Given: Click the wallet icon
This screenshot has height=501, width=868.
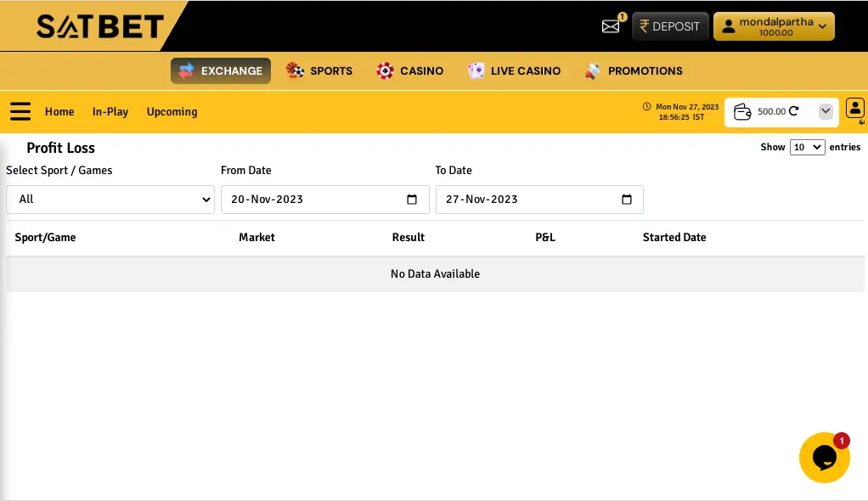Looking at the screenshot, I should click(x=742, y=111).
